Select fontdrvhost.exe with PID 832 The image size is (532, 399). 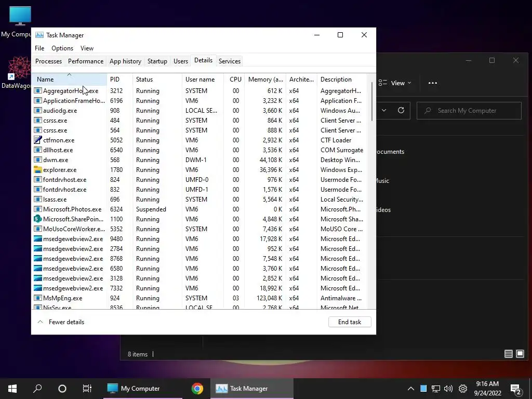coord(199,190)
